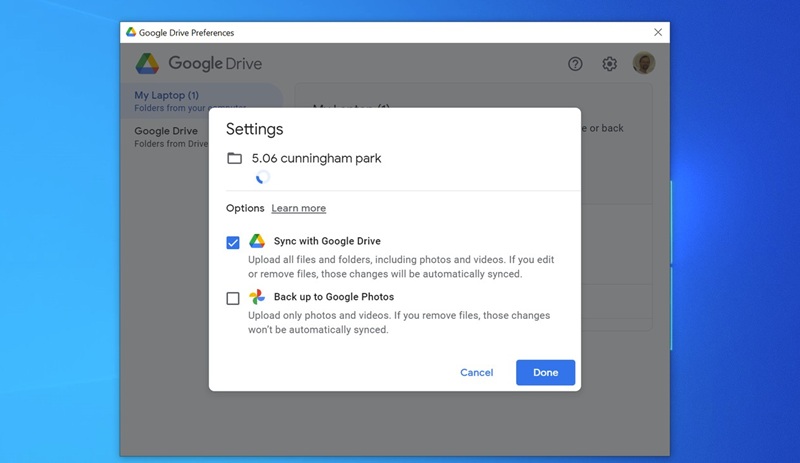Click the Google Photos pinwheel icon
The height and width of the screenshot is (463, 800).
tap(257, 297)
